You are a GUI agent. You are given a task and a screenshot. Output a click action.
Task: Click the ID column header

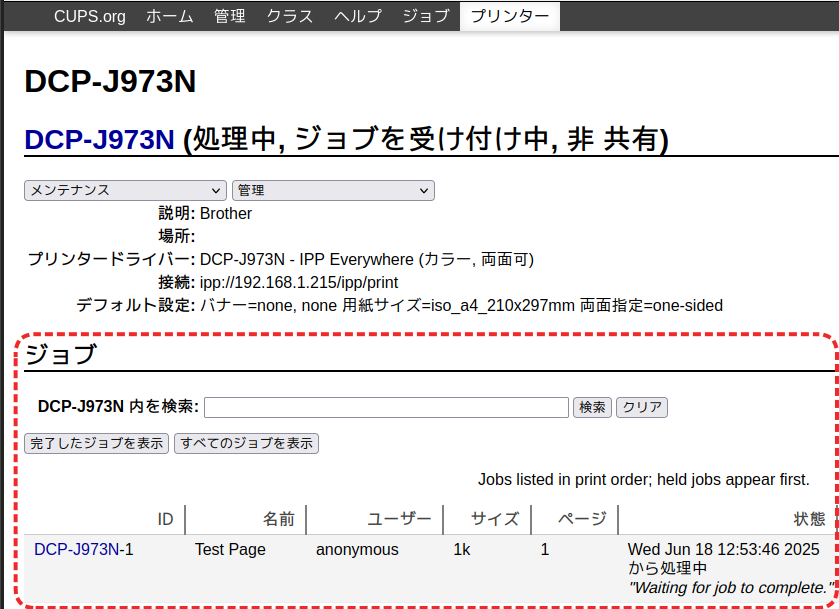click(x=165, y=519)
